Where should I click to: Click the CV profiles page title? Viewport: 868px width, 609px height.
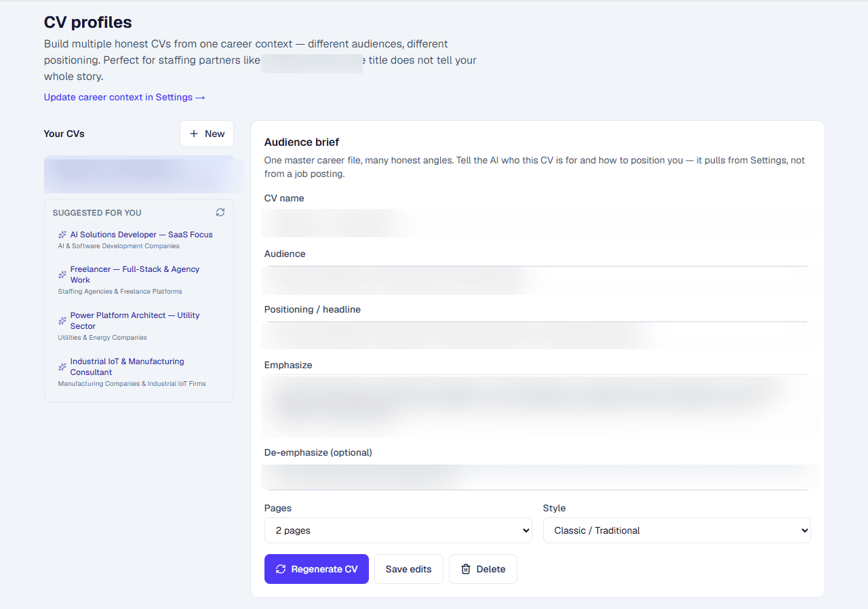coord(88,22)
